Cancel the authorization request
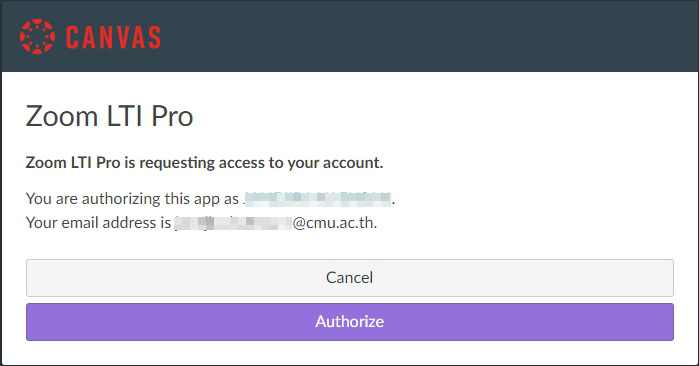Screen dimensions: 699x366 350,278
